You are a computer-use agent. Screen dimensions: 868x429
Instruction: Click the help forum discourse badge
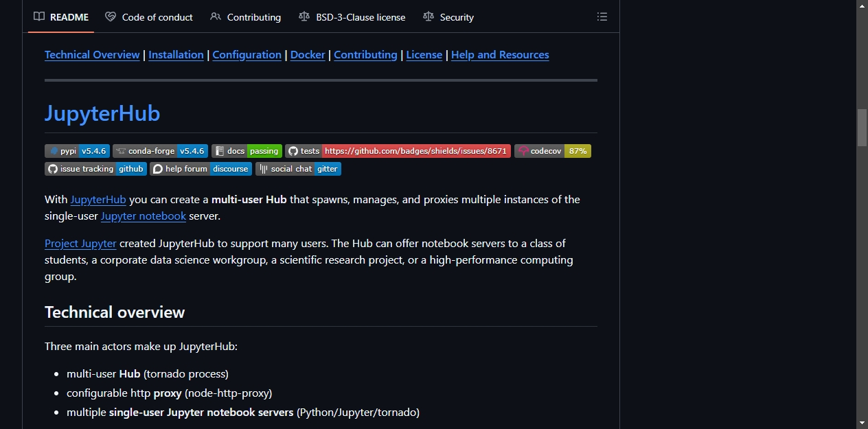tap(201, 169)
